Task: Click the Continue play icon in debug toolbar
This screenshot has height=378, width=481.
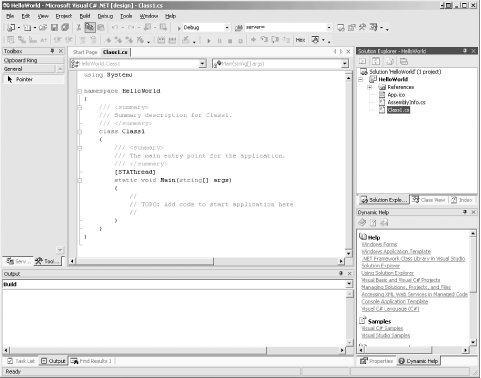Action: (209, 41)
